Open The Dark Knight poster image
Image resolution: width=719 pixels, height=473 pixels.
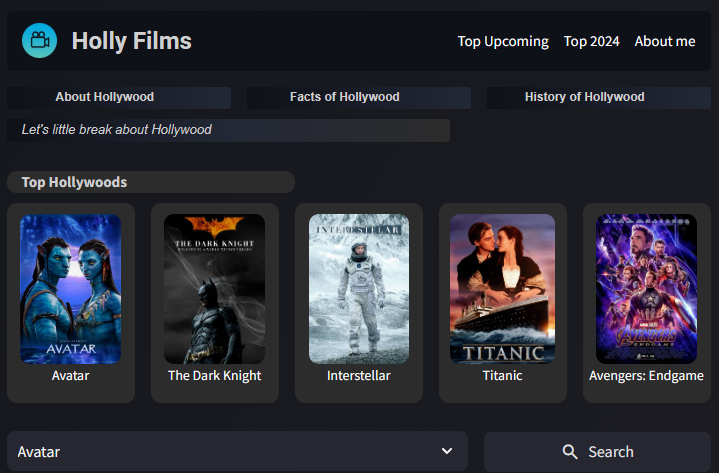pyautogui.click(x=215, y=289)
